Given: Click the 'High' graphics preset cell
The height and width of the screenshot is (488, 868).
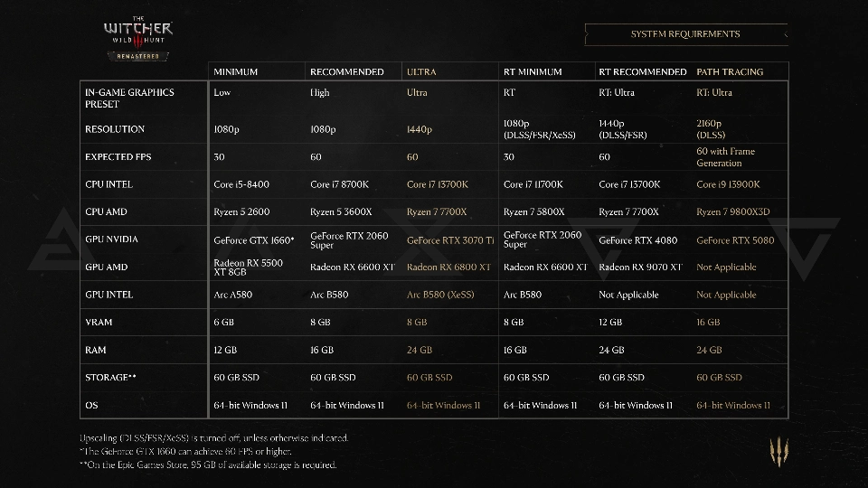Looking at the screenshot, I should click(x=320, y=92).
